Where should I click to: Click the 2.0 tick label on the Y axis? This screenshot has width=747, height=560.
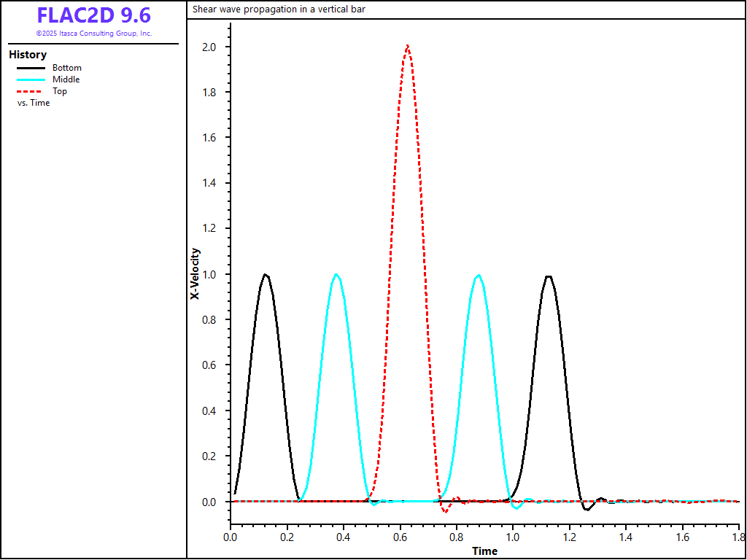[x=213, y=47]
